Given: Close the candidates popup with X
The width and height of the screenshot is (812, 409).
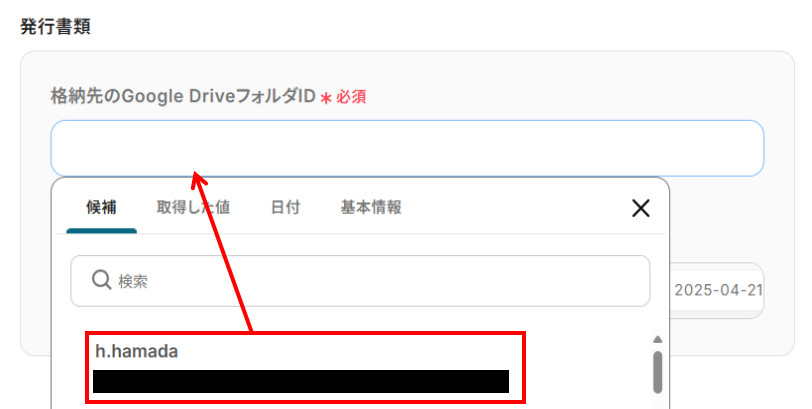Looking at the screenshot, I should [641, 208].
